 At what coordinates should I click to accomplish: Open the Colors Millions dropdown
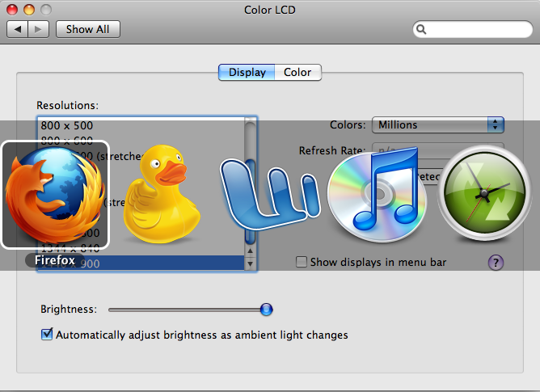pos(438,124)
